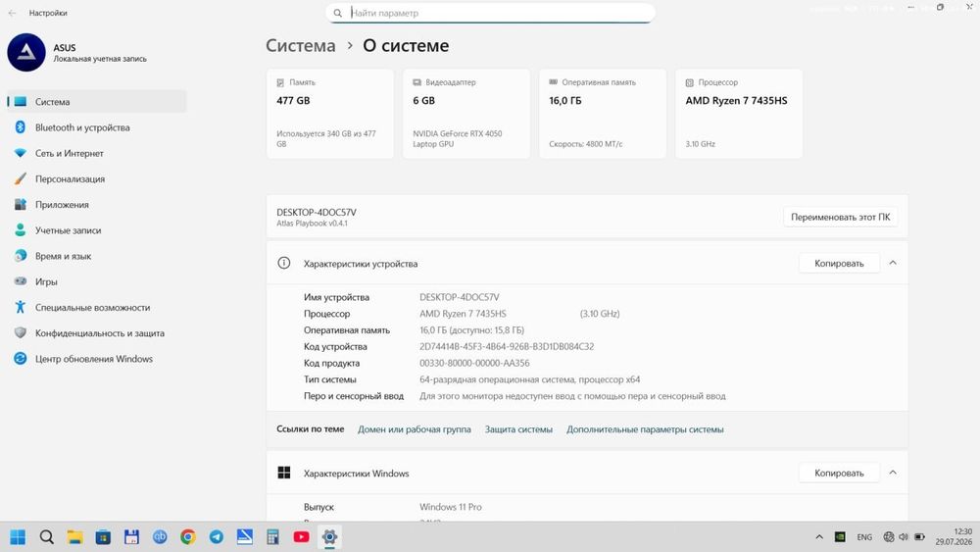The image size is (980, 552).
Task: Open YouTube app from taskbar
Action: pos(301,537)
